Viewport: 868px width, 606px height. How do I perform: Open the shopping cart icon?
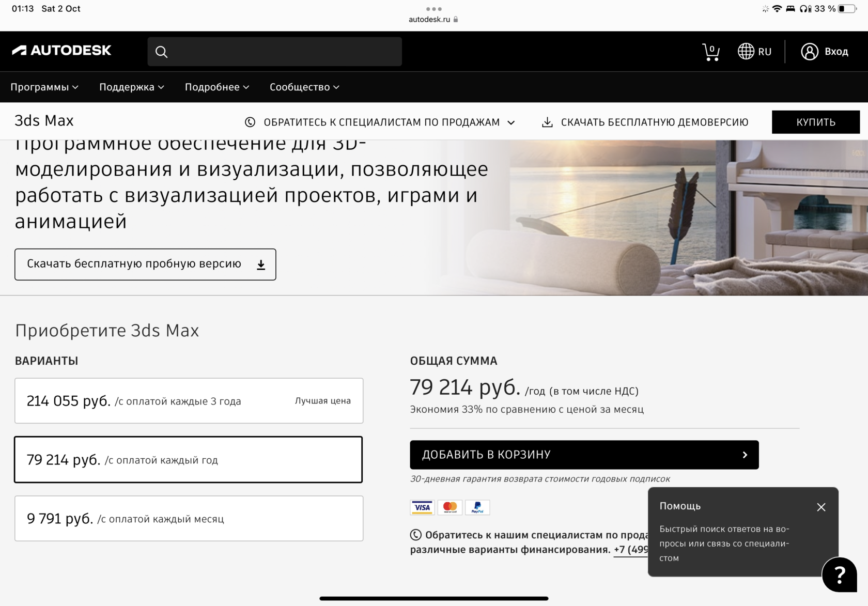[711, 52]
